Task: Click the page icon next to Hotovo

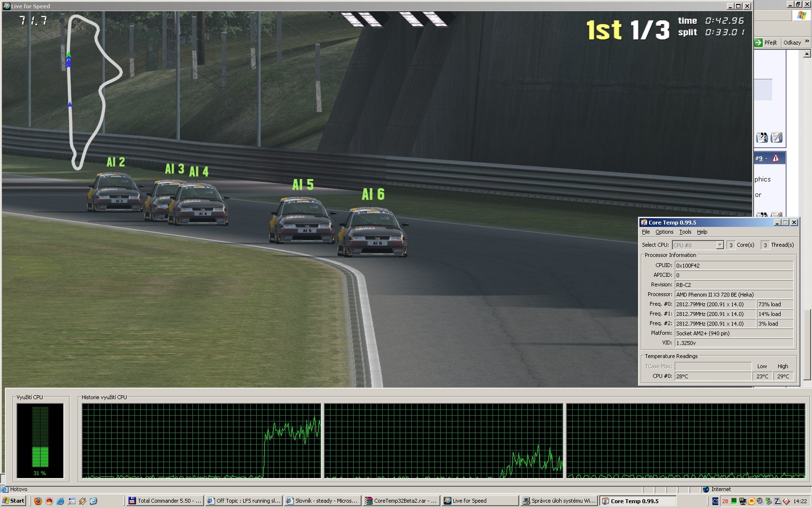Action: (x=5, y=489)
